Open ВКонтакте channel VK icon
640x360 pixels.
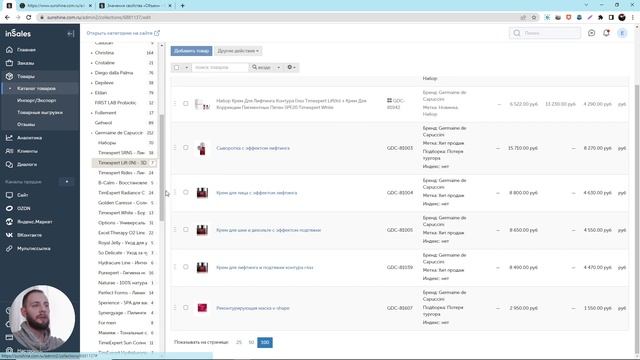(x=9, y=235)
